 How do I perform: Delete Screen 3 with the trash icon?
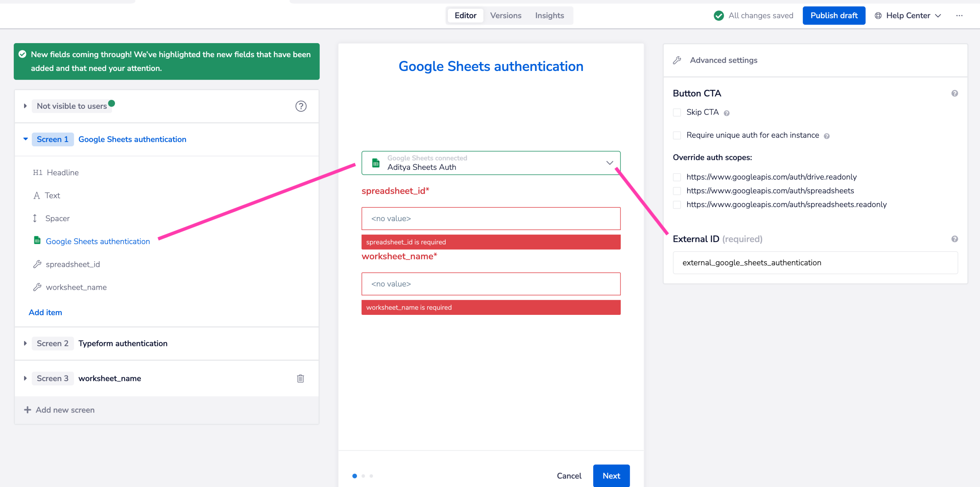click(300, 378)
